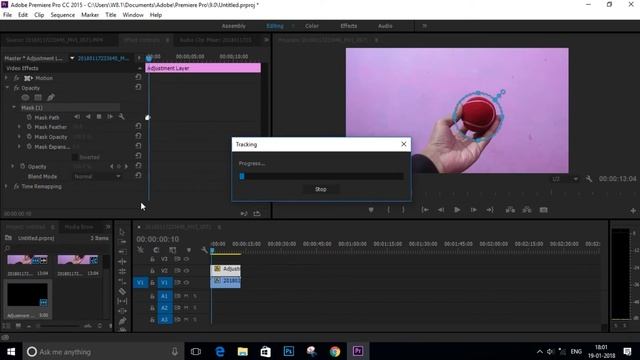Track selected mask forward one frame
The image size is (640, 360).
110,117
